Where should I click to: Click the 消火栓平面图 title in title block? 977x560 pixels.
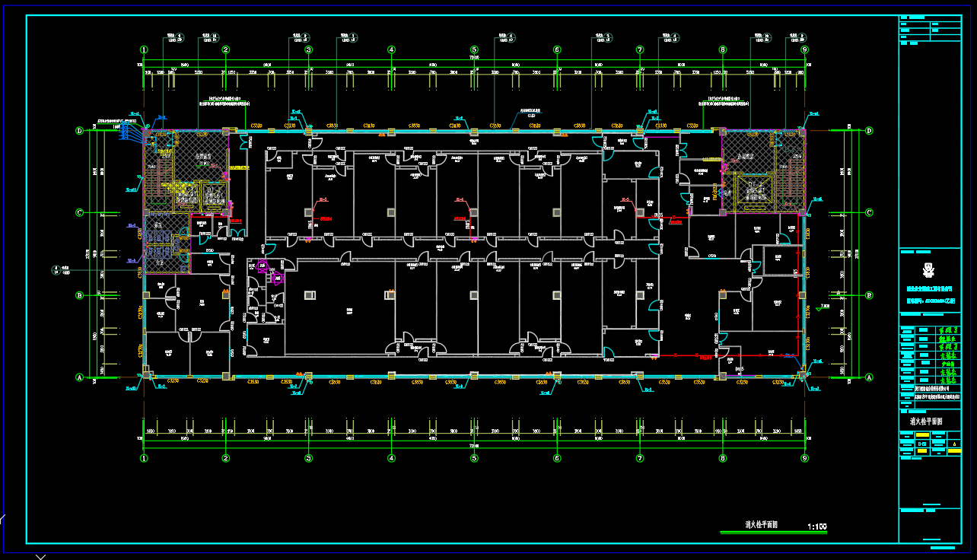926,421
